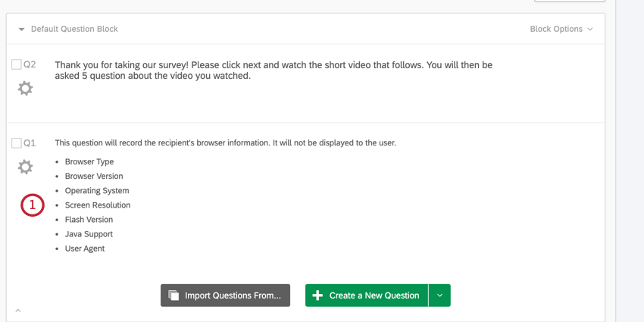Click the small up chevron at block bottom
Screen dimensions: 644x322
pyautogui.click(x=18, y=311)
